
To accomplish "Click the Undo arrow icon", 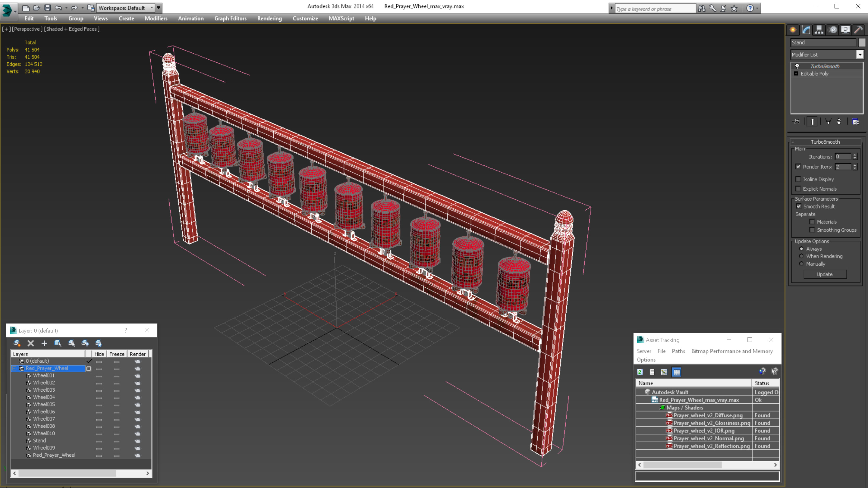I will [58, 8].
